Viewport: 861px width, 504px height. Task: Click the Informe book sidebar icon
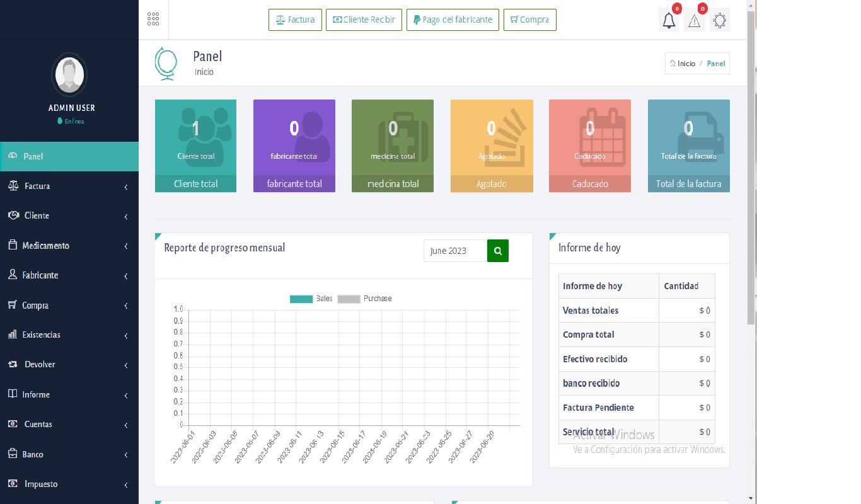(x=13, y=394)
